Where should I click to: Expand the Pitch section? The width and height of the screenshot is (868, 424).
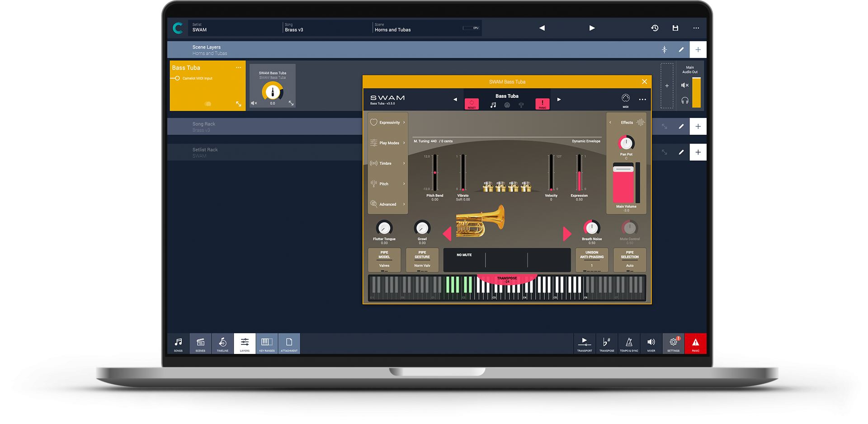tap(388, 184)
